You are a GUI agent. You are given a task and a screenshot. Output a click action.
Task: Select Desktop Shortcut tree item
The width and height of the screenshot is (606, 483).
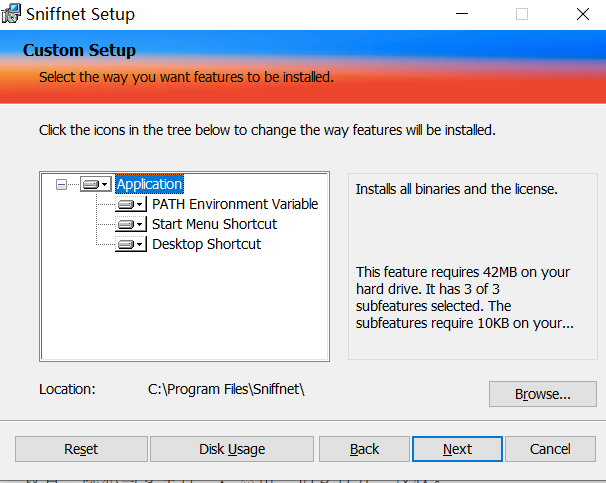tap(206, 244)
